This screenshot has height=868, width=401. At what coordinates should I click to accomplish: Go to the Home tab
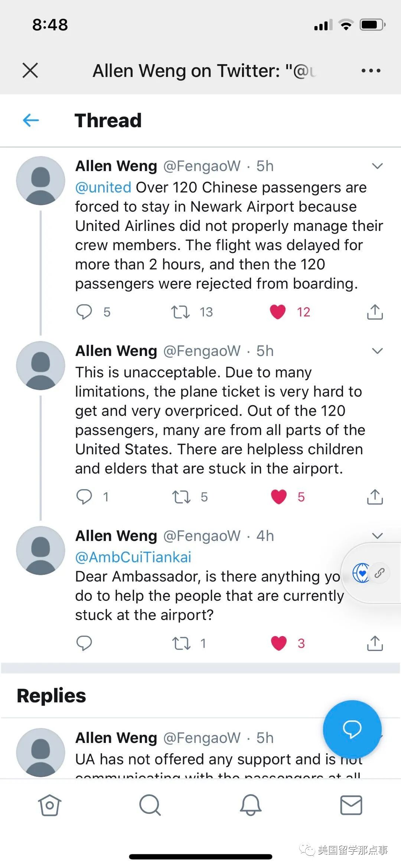[x=49, y=805]
